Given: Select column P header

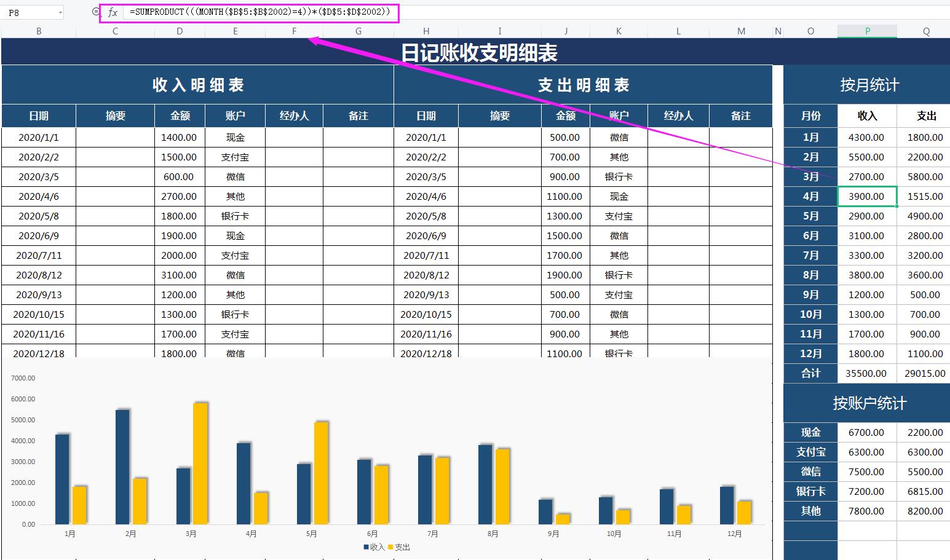Looking at the screenshot, I should [x=867, y=30].
